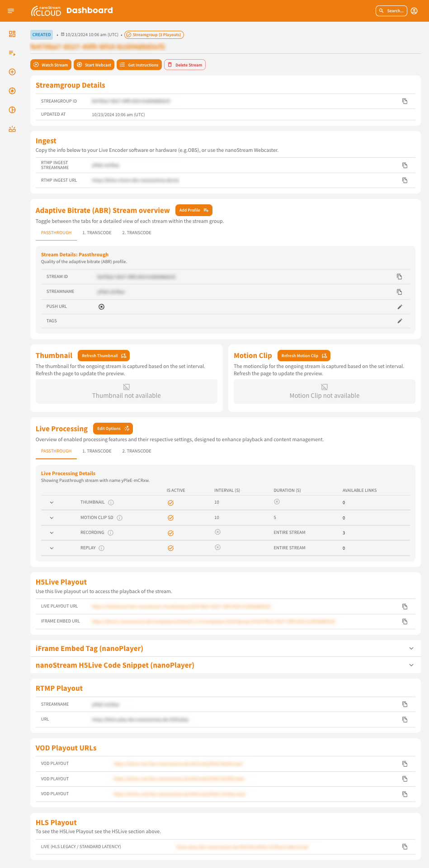Select 2. Transcode tab in Live Processing
Viewport: 429px width, 868px height.
click(137, 451)
